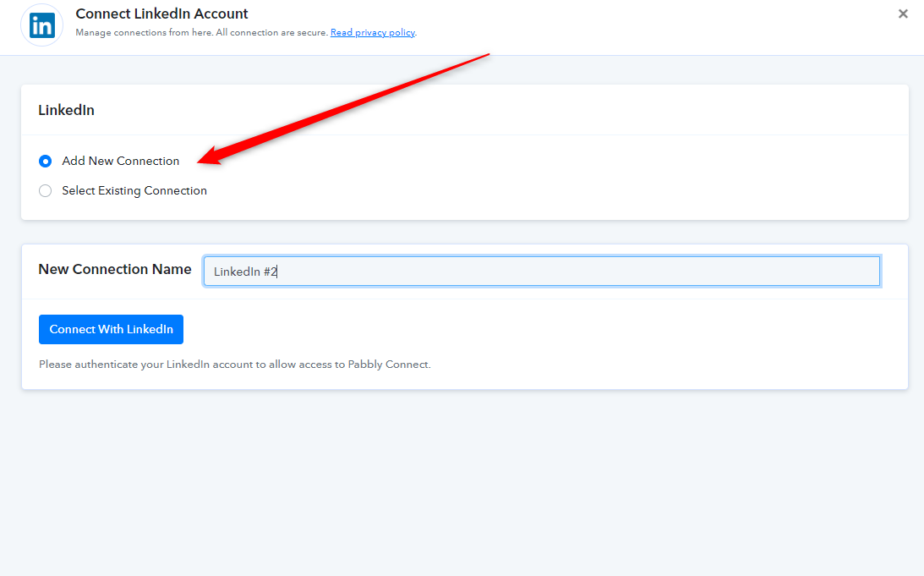This screenshot has width=924, height=576.
Task: Click the New Connection Name label
Action: [115, 270]
